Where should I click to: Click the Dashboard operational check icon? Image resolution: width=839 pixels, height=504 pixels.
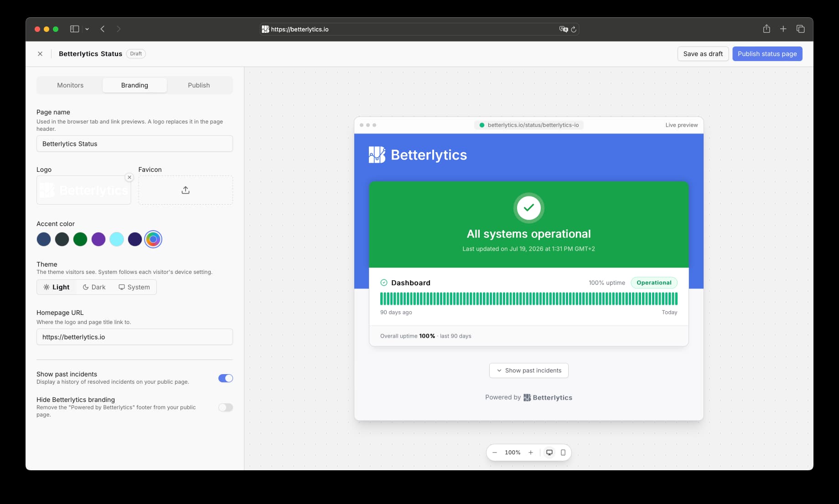tap(384, 283)
